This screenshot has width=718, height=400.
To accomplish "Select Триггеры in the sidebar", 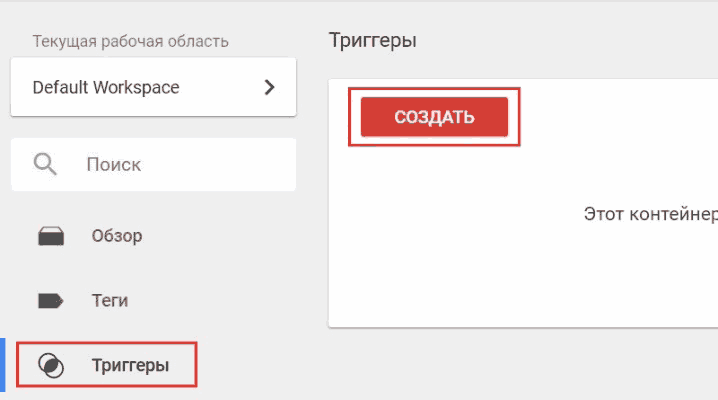I will (x=107, y=365).
